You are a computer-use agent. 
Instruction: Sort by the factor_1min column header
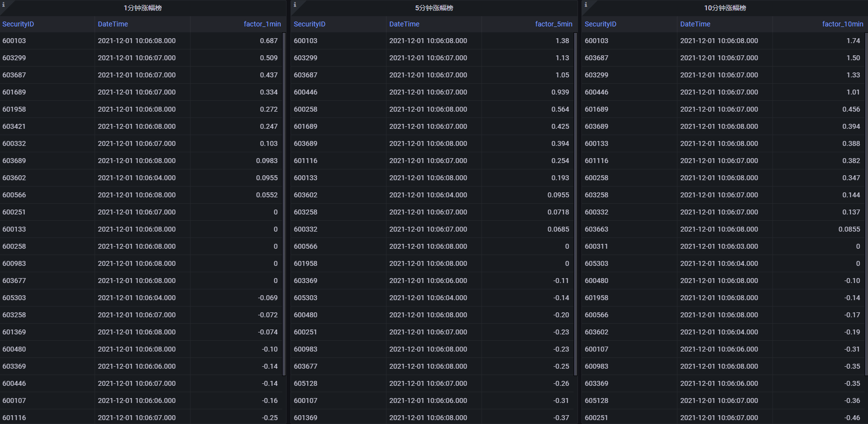pyautogui.click(x=262, y=24)
